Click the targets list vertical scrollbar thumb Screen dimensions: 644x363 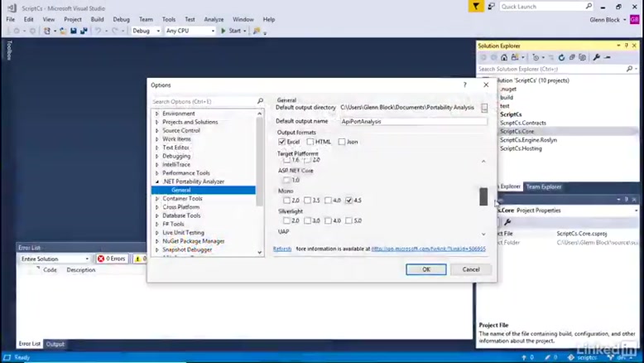pos(483,196)
